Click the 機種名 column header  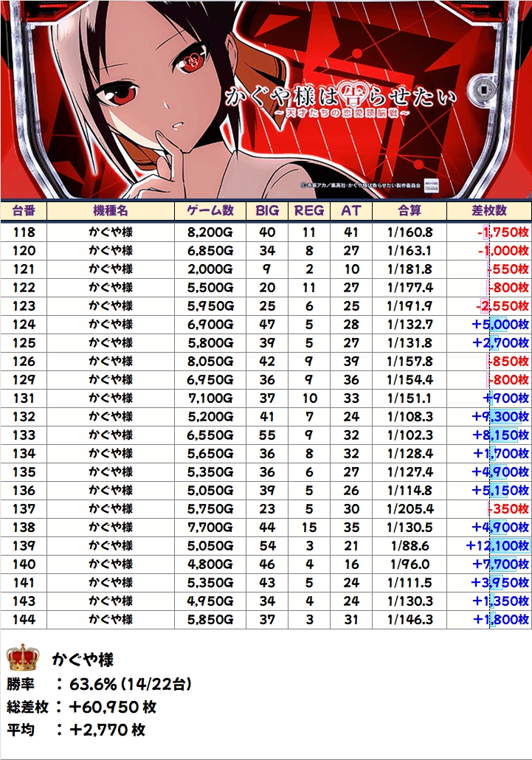click(111, 211)
